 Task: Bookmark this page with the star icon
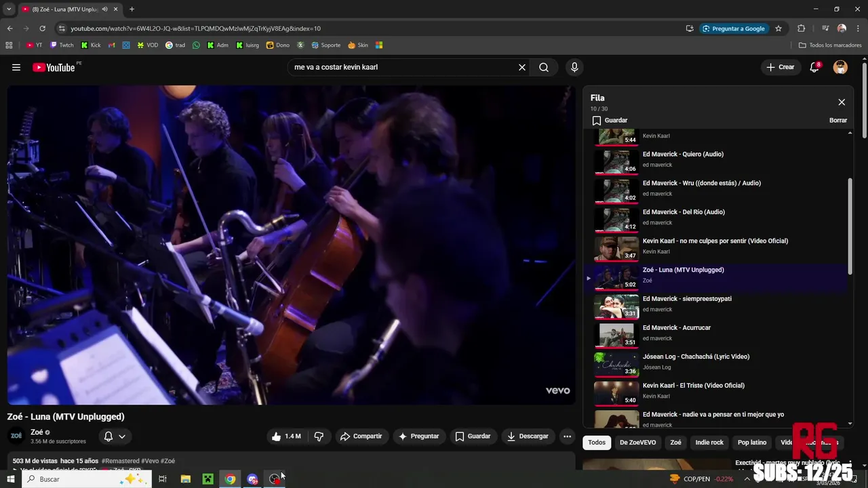coord(778,28)
